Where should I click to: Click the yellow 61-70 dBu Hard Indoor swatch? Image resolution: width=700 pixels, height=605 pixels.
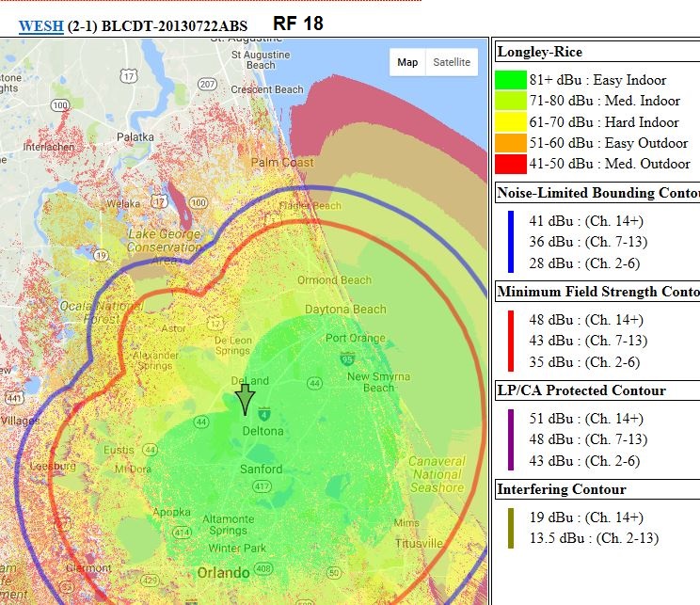510,122
